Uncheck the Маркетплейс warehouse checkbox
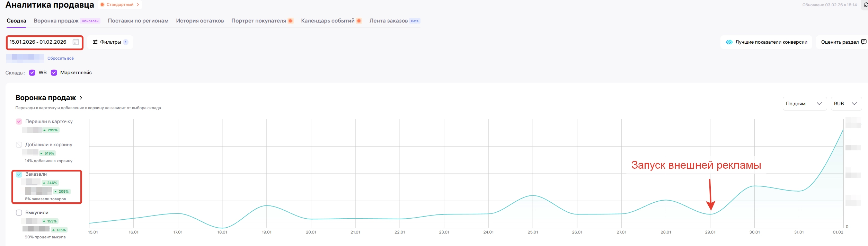This screenshot has height=246, width=868. click(54, 73)
